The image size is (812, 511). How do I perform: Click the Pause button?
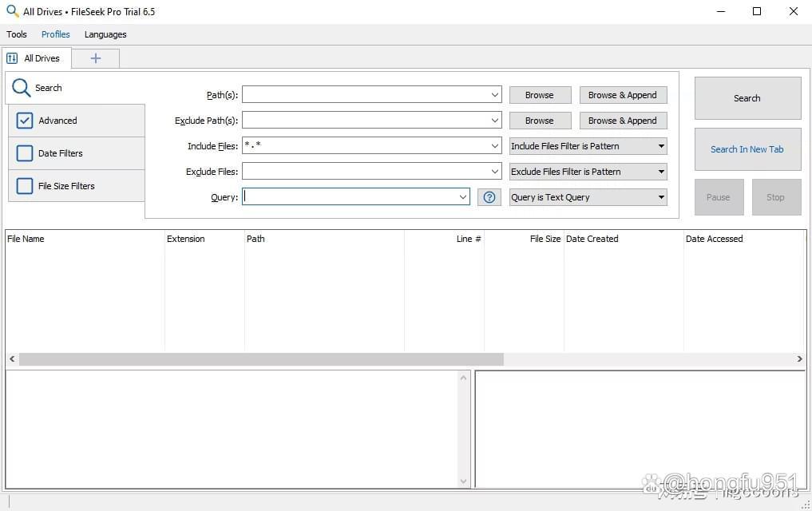click(719, 197)
